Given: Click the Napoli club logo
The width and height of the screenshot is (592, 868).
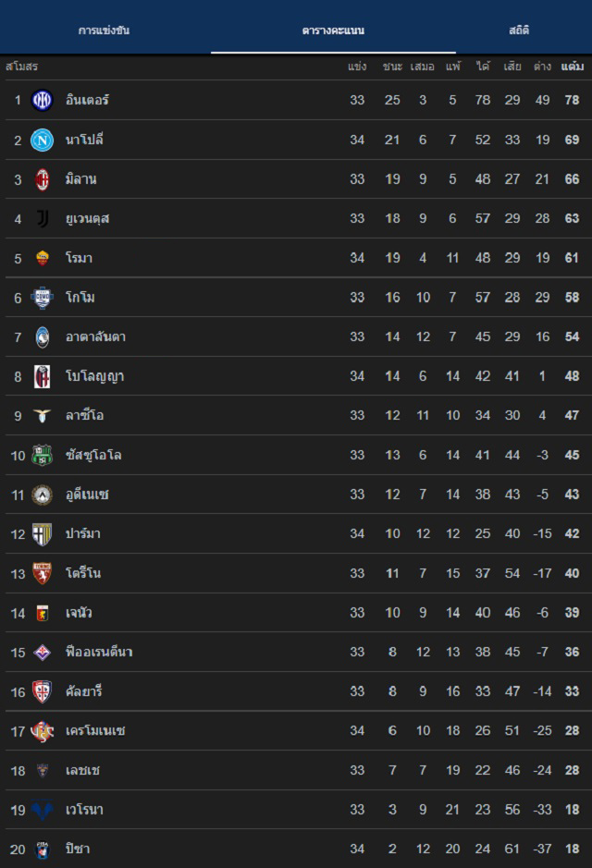Looking at the screenshot, I should 43,140.
